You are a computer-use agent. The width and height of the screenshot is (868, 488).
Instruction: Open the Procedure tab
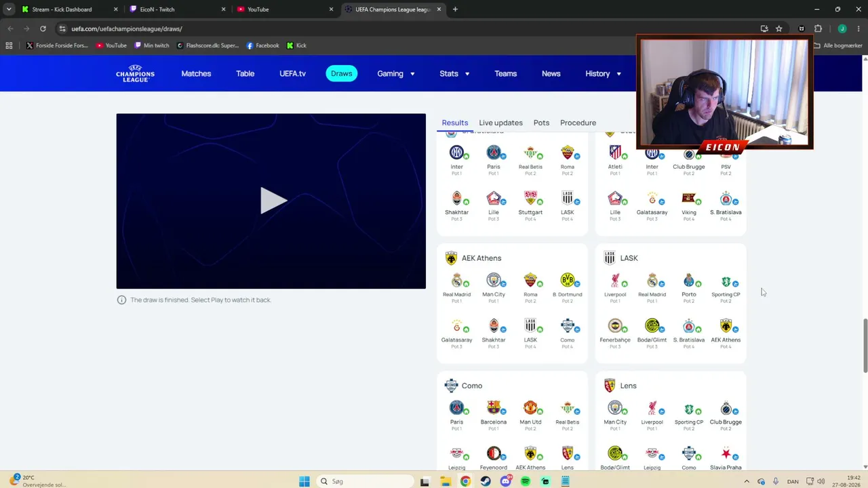point(578,123)
